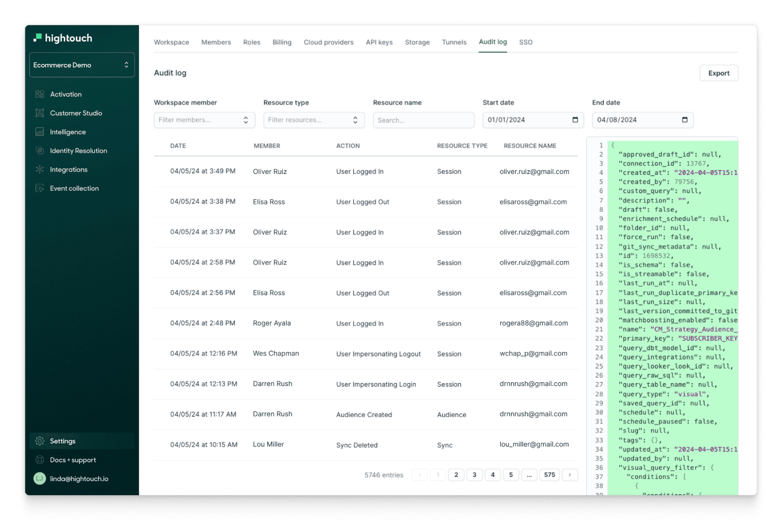Screen dimensions: 782x532
Task: Open the Docs + support icon
Action: tap(40, 460)
